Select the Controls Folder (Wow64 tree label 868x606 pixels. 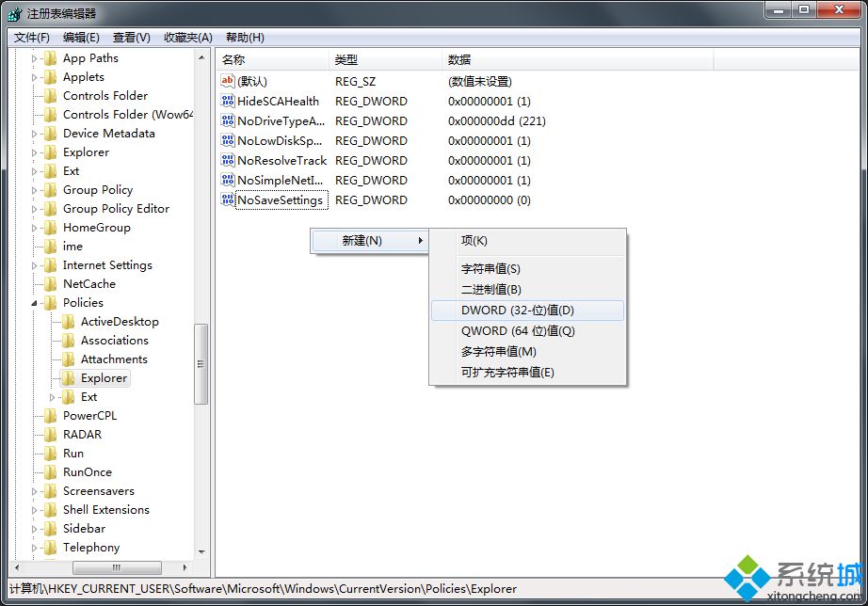tap(128, 115)
